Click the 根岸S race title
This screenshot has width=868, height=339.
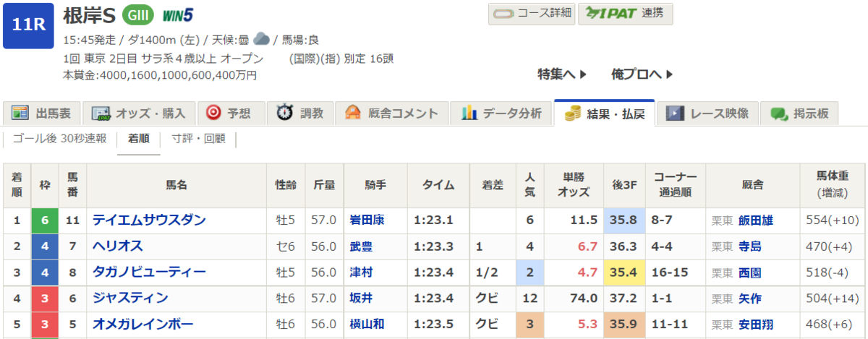tap(90, 14)
